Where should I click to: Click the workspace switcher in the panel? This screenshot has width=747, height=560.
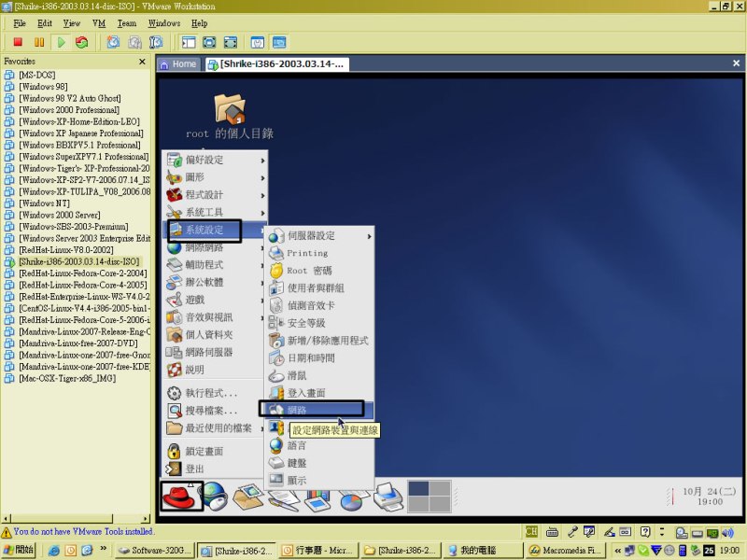429,495
